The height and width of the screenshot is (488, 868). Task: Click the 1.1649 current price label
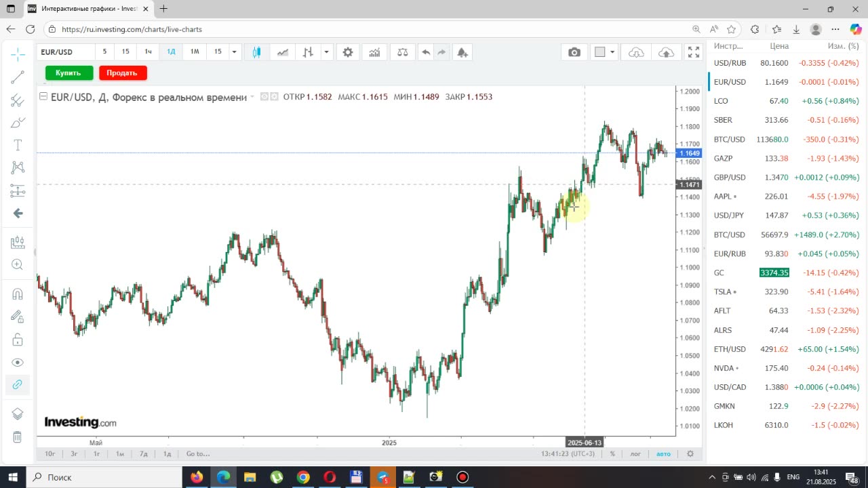point(690,153)
